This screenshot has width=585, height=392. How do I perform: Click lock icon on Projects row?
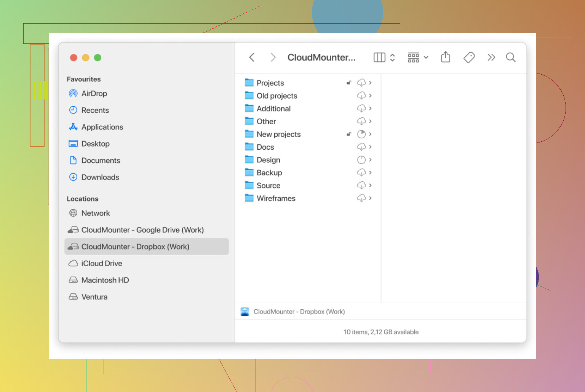tap(348, 83)
